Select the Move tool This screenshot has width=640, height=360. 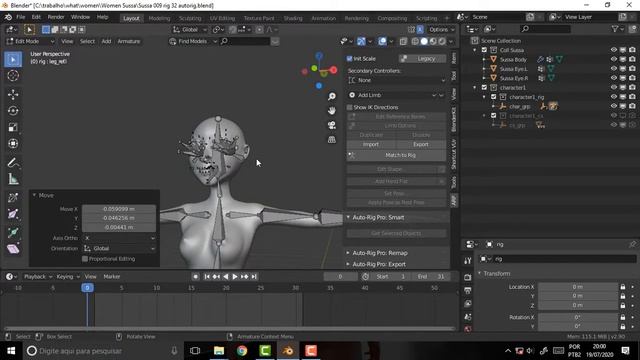point(13,94)
